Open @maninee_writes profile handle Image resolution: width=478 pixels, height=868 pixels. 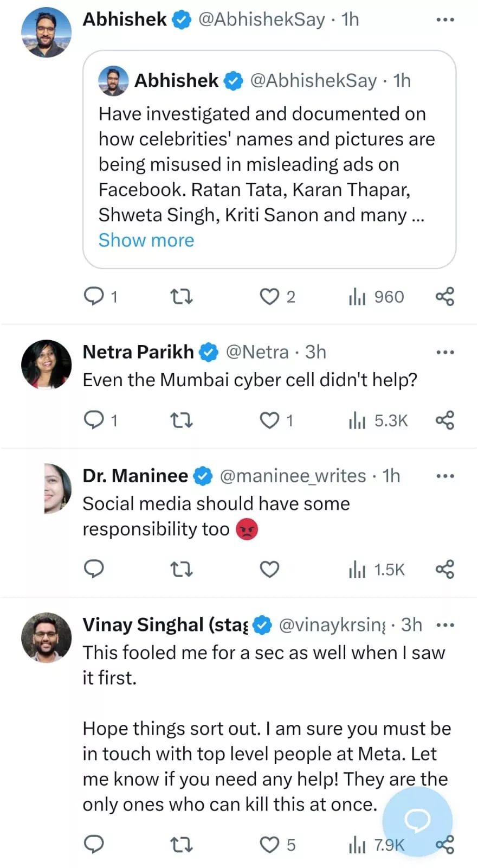coord(293,476)
